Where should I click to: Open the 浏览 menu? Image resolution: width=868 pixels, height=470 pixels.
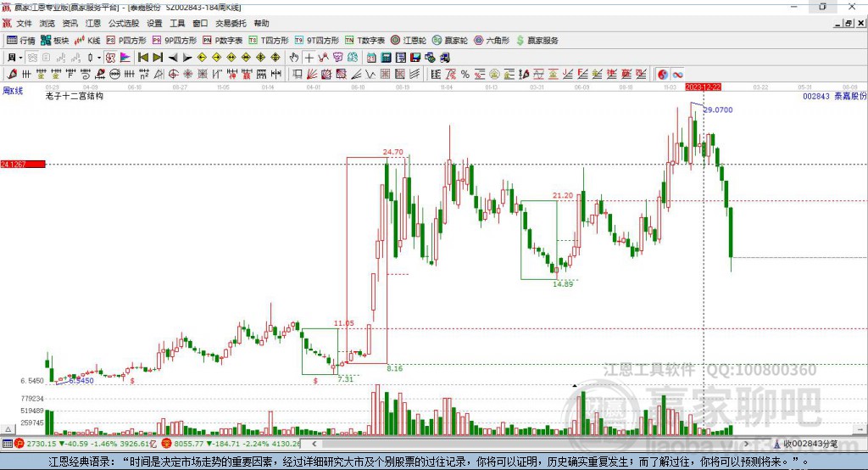tap(47, 23)
